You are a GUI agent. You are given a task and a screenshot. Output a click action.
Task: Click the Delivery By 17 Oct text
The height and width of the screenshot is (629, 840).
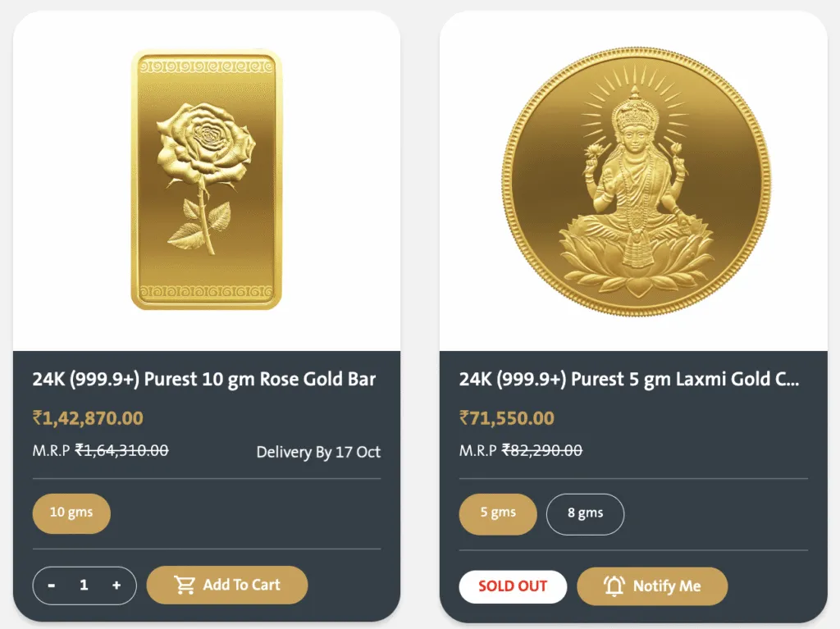point(318,452)
